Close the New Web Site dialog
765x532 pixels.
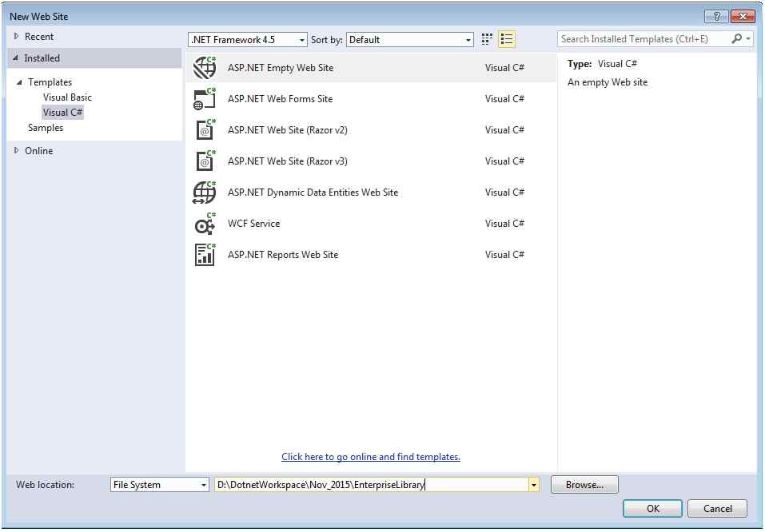743,17
